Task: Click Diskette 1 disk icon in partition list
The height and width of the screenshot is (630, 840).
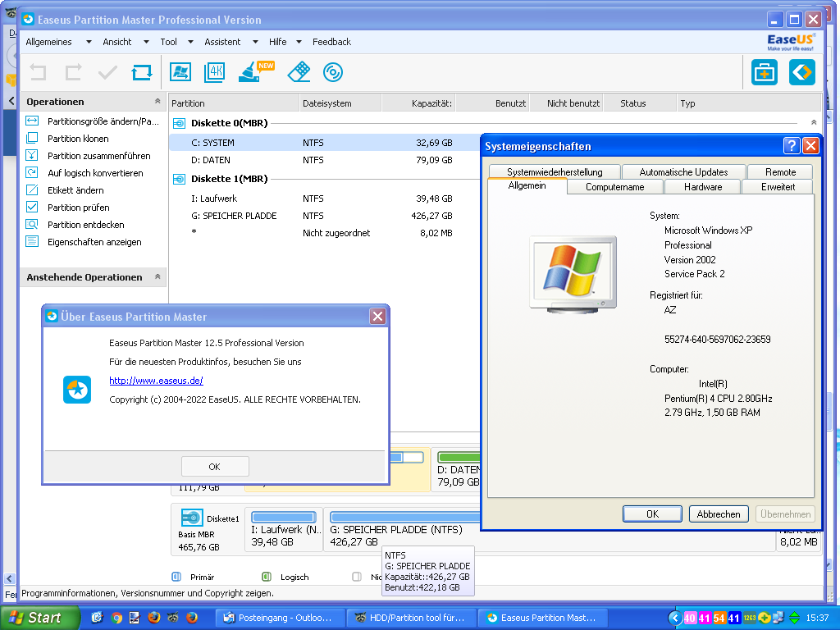Action: pyautogui.click(x=179, y=179)
